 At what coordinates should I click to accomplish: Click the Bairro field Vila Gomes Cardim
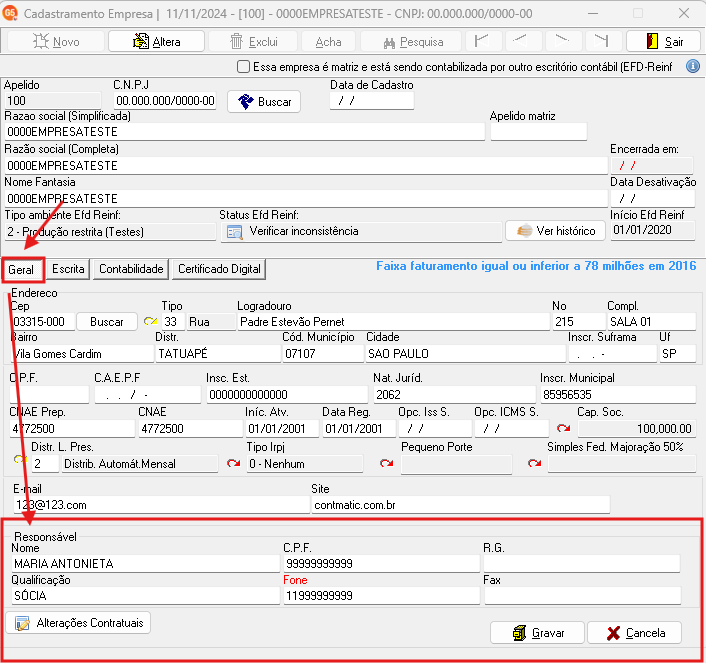(82, 354)
